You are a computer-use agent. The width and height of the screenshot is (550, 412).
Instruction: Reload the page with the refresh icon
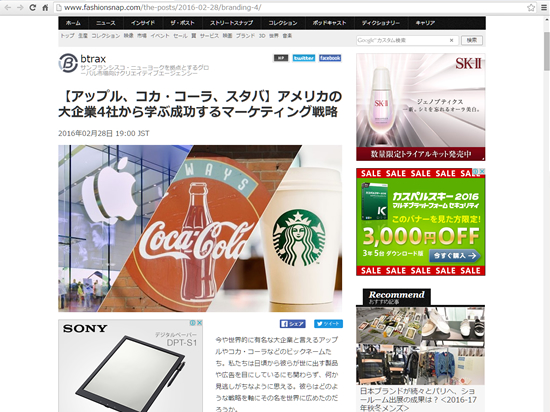tap(33, 7)
